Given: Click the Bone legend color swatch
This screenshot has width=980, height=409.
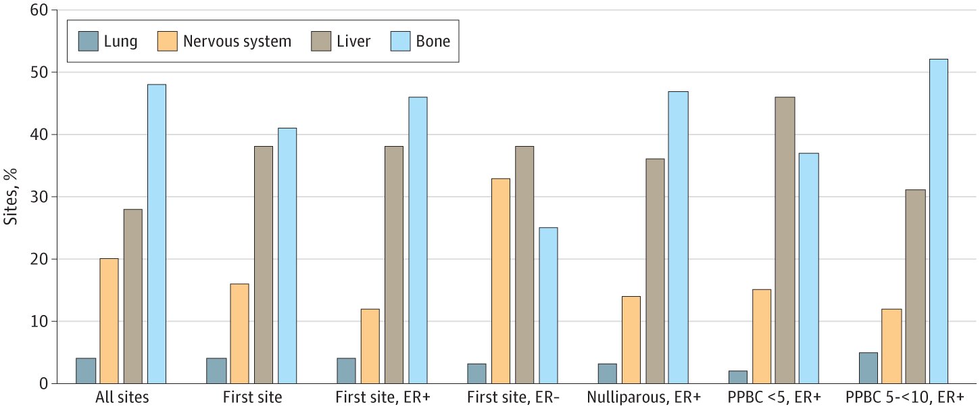Looking at the screenshot, I should (400, 41).
